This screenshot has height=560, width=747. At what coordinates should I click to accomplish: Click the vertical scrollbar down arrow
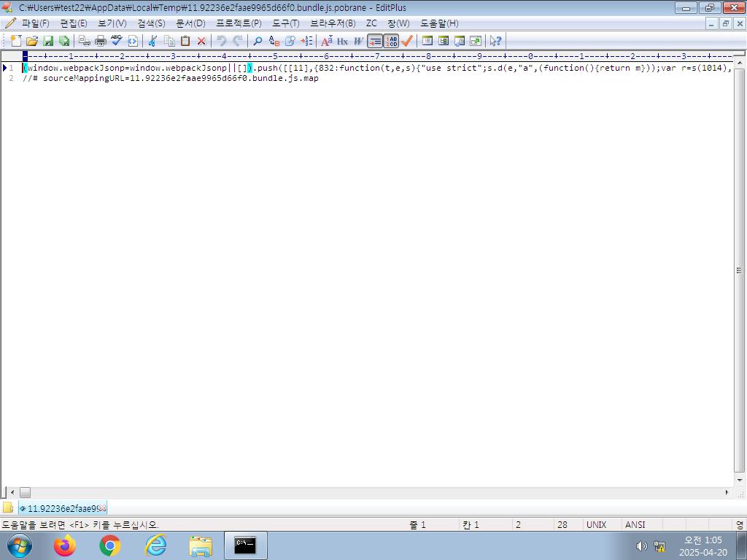coord(740,480)
